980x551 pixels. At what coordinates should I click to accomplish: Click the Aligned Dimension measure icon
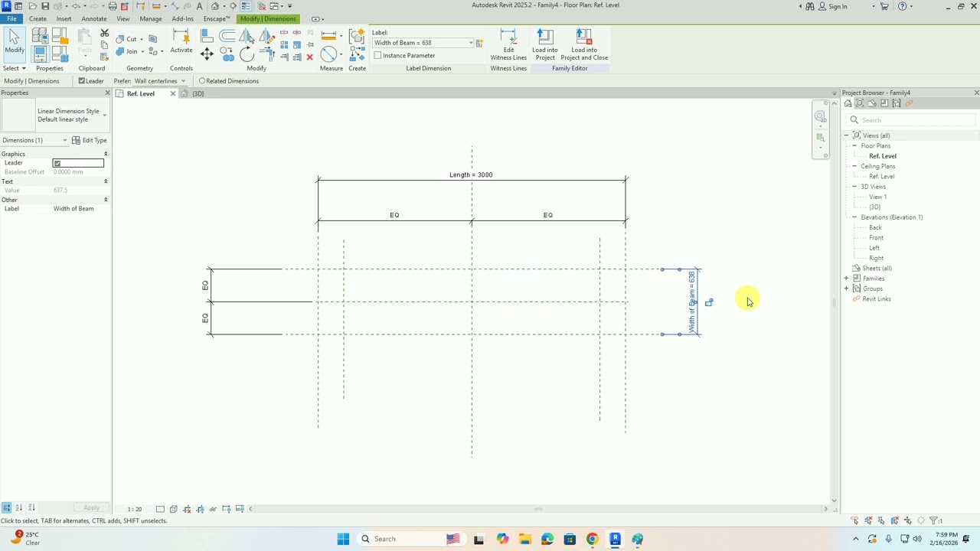coord(328,35)
